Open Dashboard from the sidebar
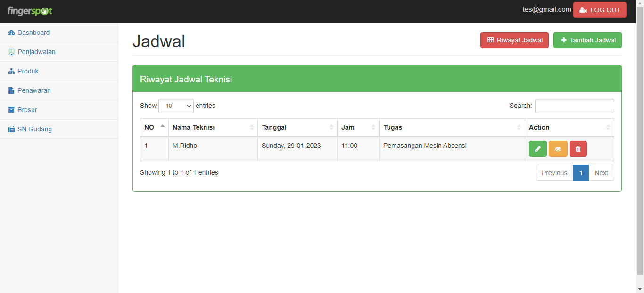 (33, 33)
